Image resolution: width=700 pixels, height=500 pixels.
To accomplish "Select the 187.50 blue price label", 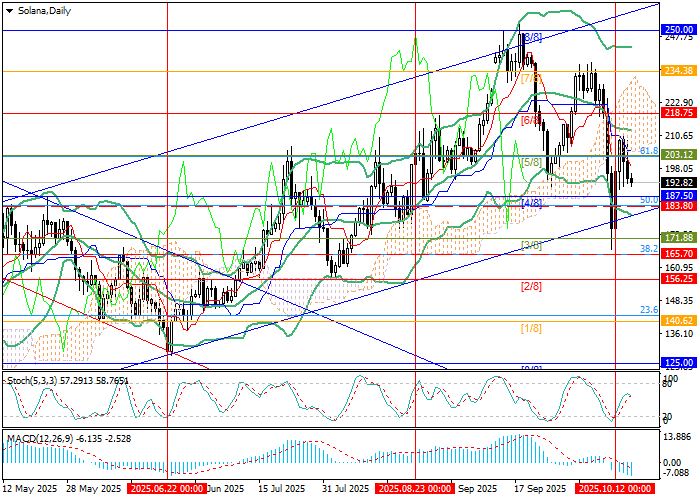I will pos(679,196).
